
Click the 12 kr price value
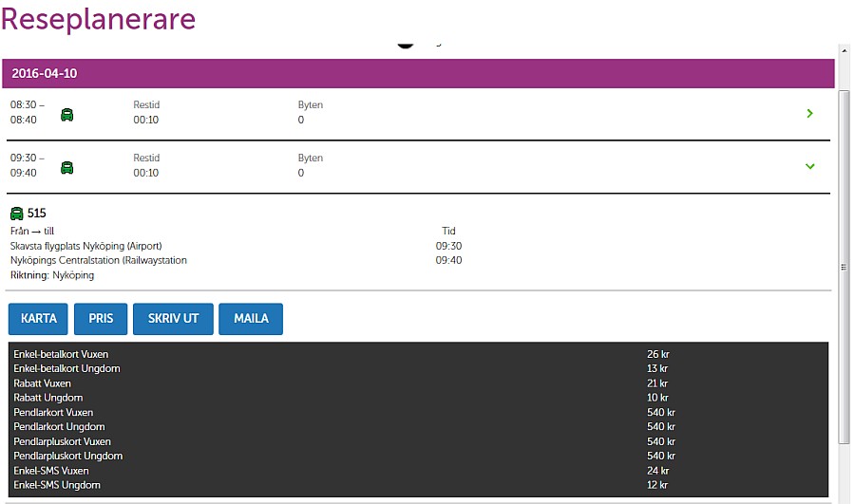pos(657,485)
